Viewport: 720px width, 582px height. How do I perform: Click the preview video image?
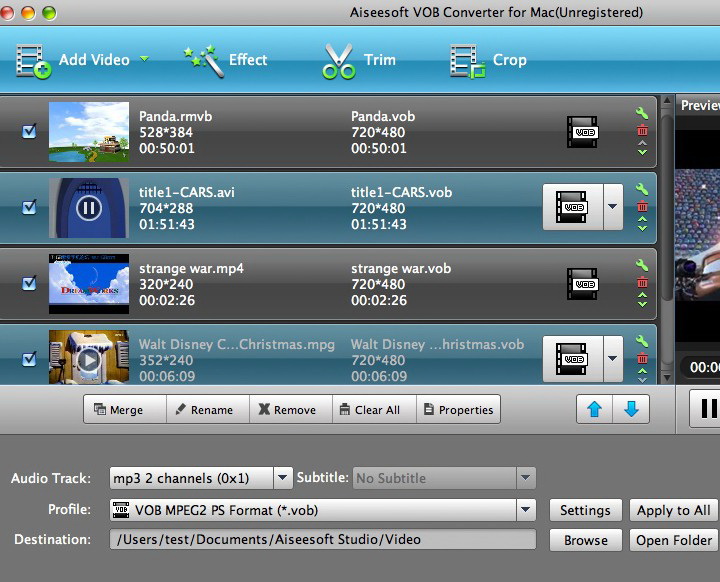coord(698,234)
